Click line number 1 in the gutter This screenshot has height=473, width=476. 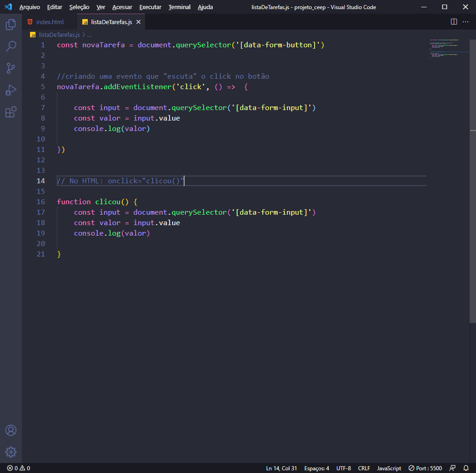click(43, 45)
